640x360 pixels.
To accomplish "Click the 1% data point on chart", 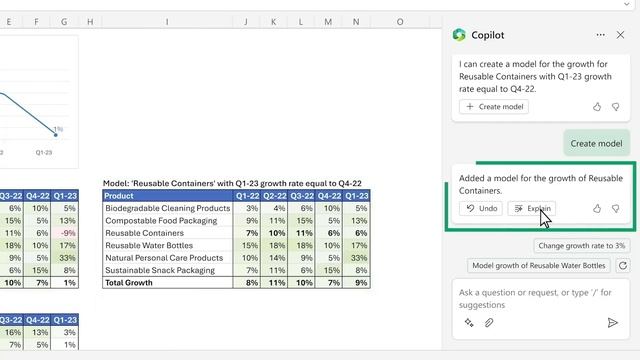I will tap(56, 135).
